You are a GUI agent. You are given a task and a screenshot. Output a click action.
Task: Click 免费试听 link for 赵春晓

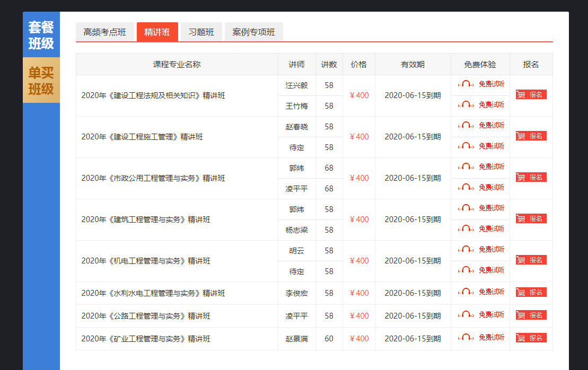click(x=492, y=125)
